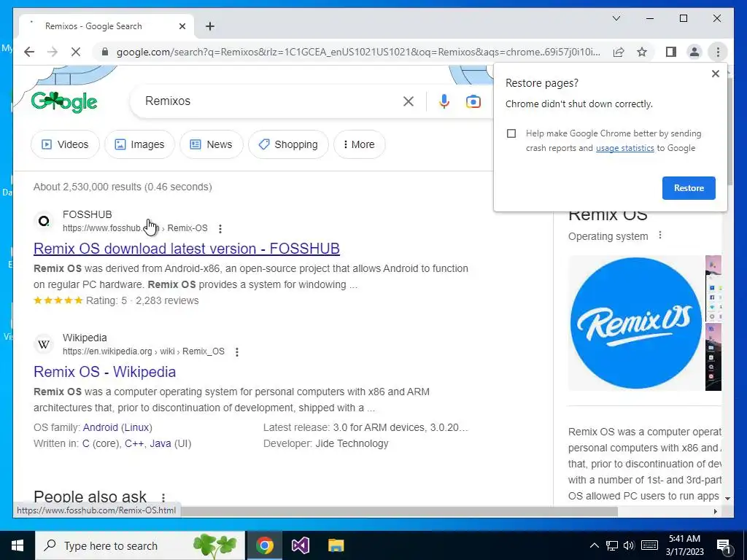The width and height of the screenshot is (747, 560).
Task: Open Chrome from the taskbar
Action: click(265, 545)
